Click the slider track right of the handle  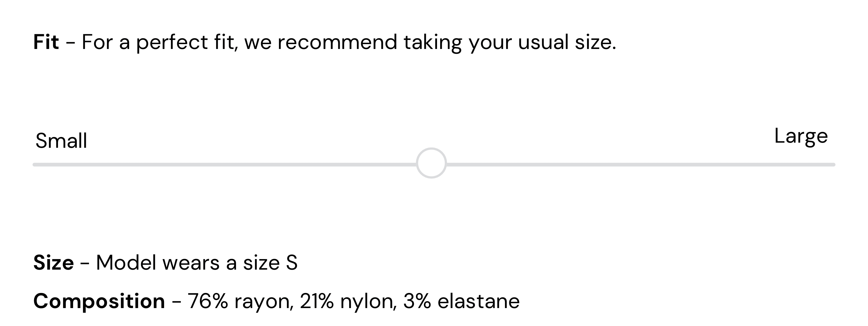(x=640, y=165)
